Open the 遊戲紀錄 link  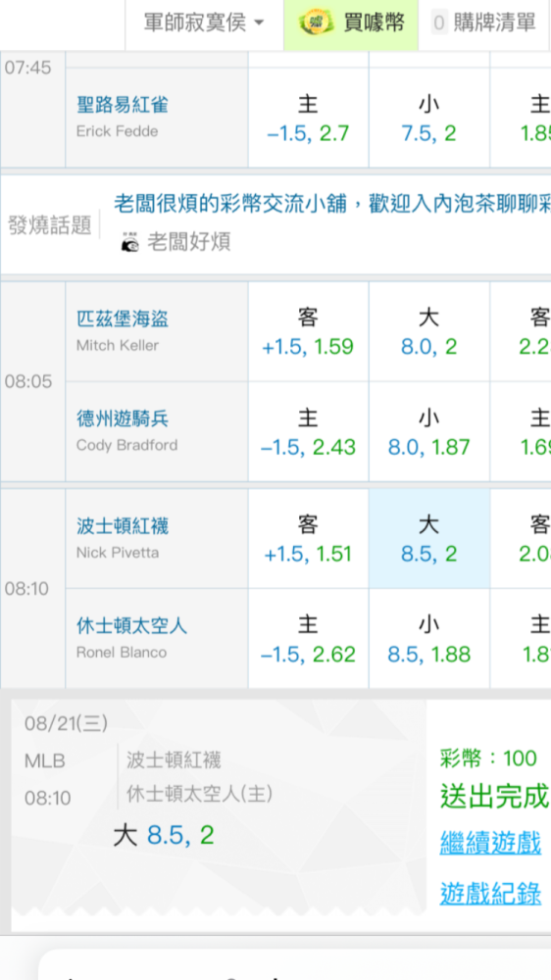490,893
